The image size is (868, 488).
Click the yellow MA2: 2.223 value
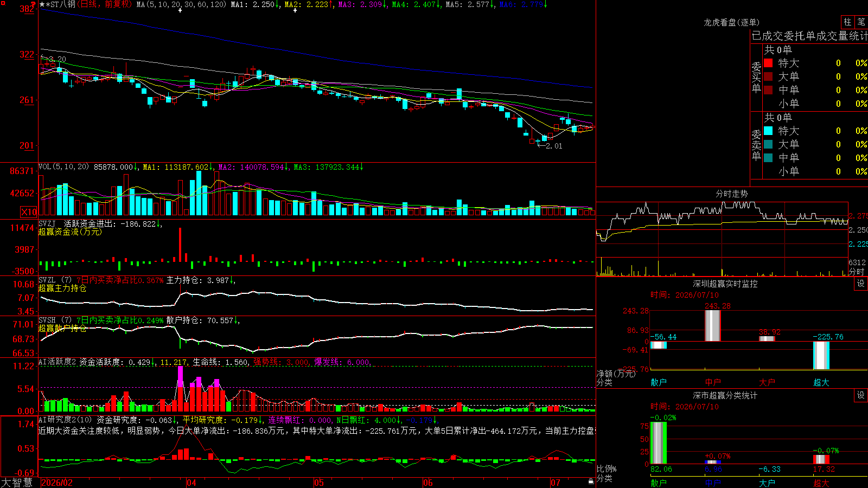coord(309,4)
